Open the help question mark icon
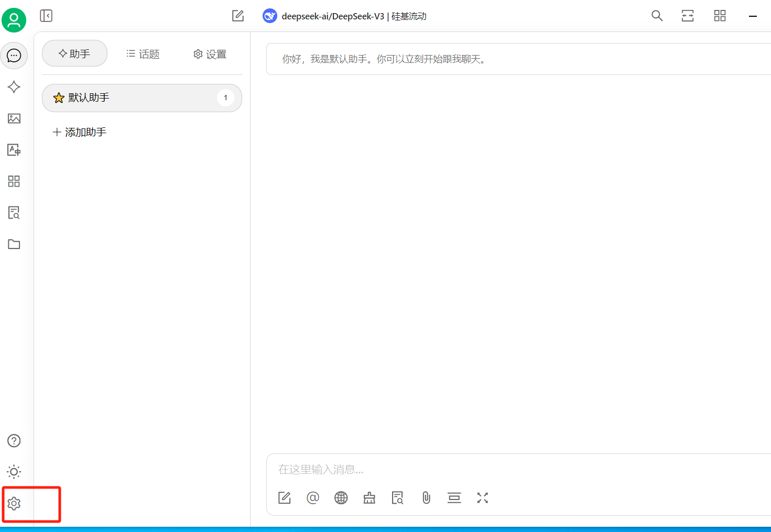This screenshot has height=532, width=771. 14,441
